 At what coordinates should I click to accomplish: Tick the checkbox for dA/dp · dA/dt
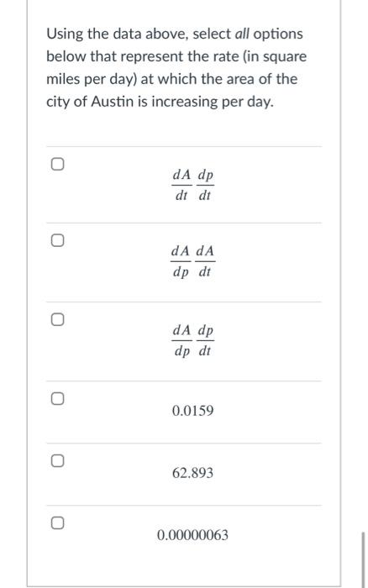click(57, 240)
